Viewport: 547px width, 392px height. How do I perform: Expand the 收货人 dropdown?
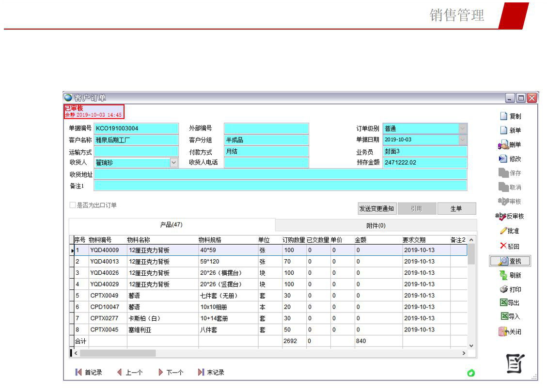pos(174,163)
